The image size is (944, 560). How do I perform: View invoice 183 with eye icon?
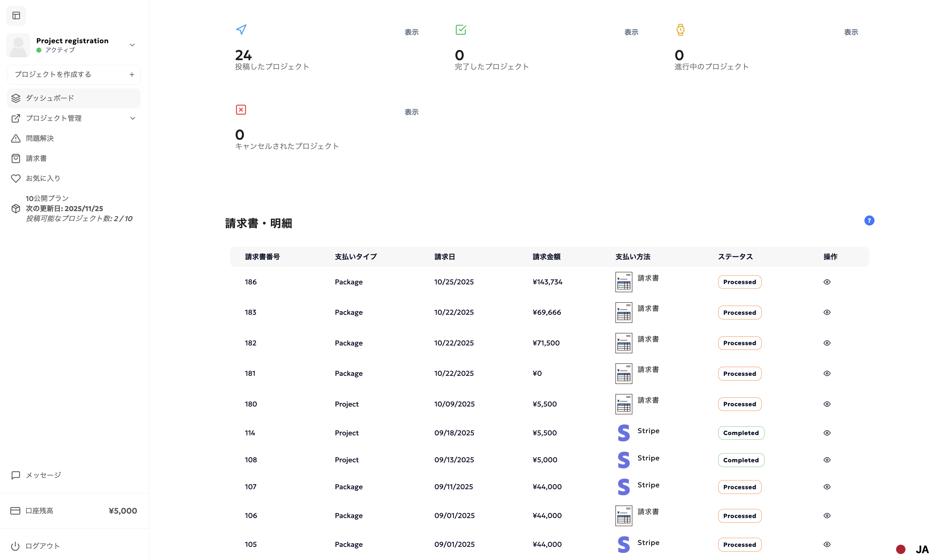pos(827,313)
